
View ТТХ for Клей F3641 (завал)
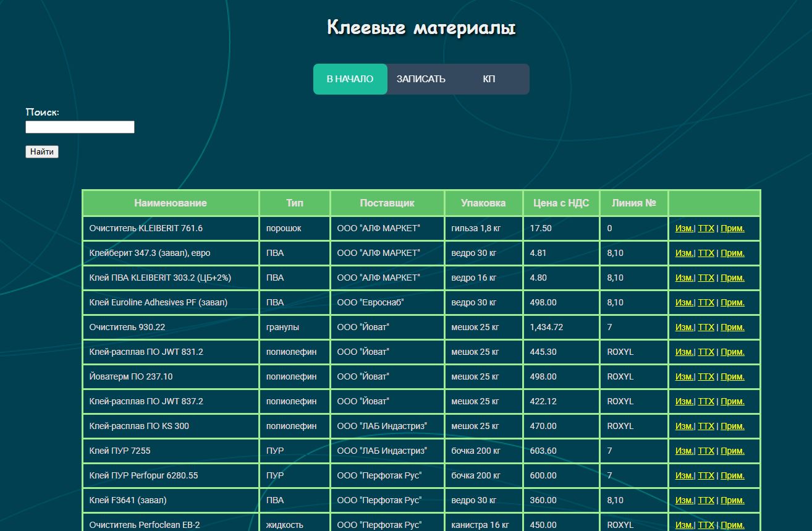click(x=706, y=500)
